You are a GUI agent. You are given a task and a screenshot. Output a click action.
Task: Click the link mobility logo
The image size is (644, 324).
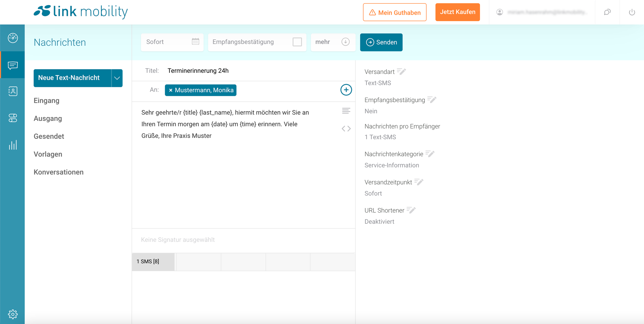coord(80,12)
